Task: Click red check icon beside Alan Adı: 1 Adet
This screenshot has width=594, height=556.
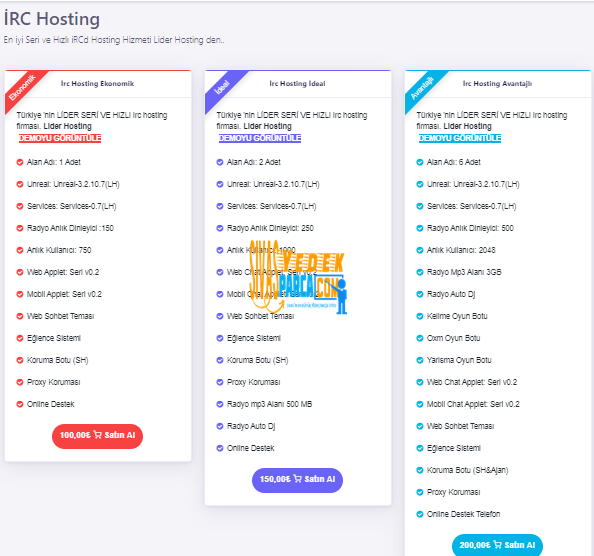Action: click(20, 162)
